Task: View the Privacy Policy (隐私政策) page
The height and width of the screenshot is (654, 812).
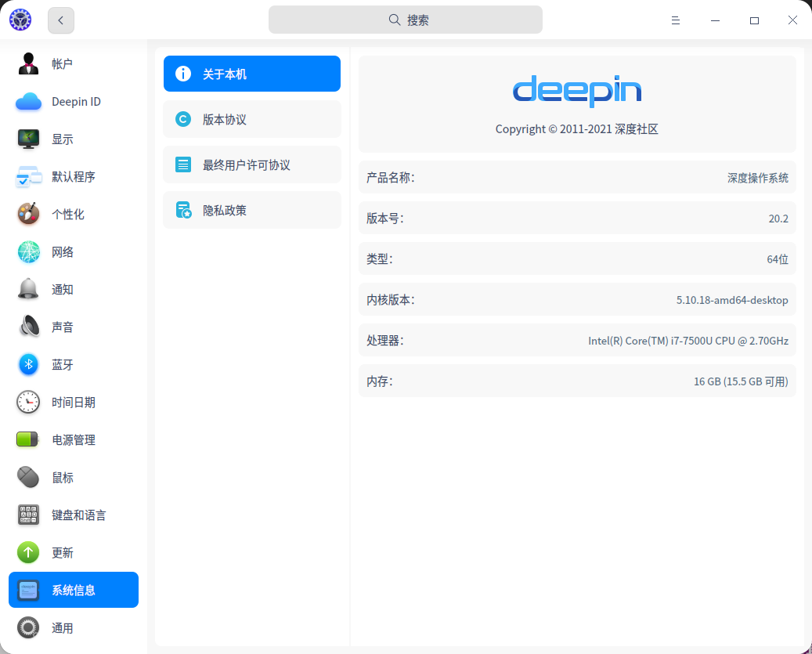Action: (x=252, y=210)
